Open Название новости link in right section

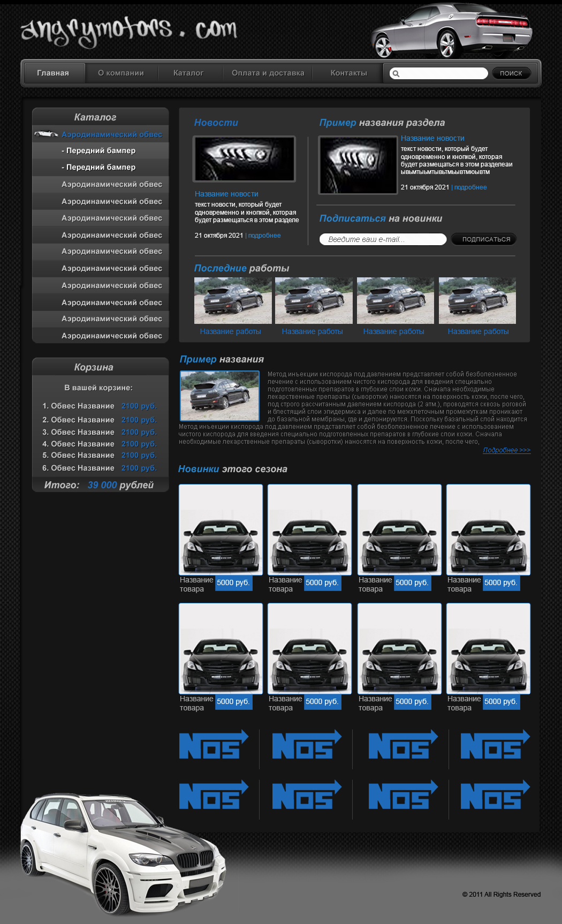click(x=432, y=138)
